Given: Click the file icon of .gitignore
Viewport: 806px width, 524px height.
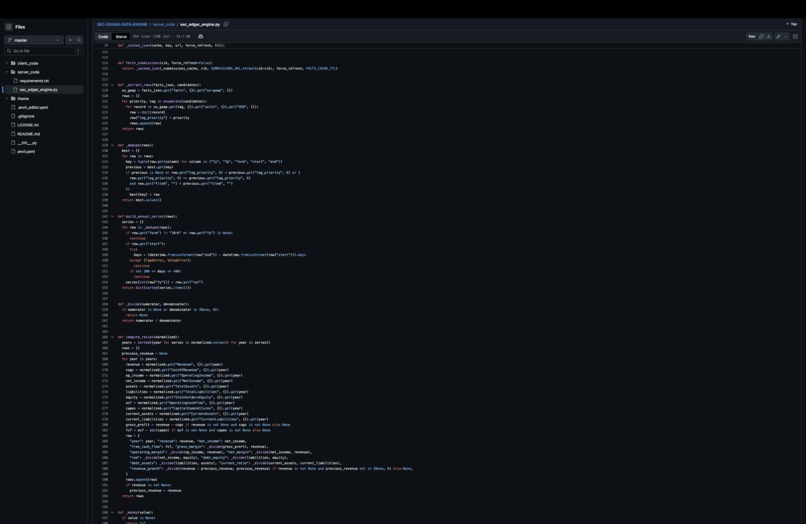Looking at the screenshot, I should [x=13, y=116].
